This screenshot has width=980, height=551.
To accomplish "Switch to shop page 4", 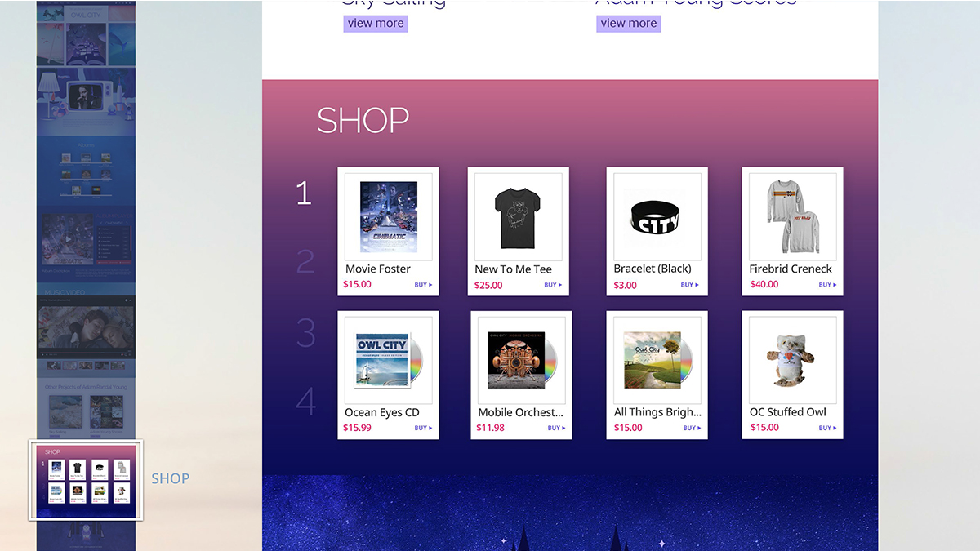I will click(305, 402).
